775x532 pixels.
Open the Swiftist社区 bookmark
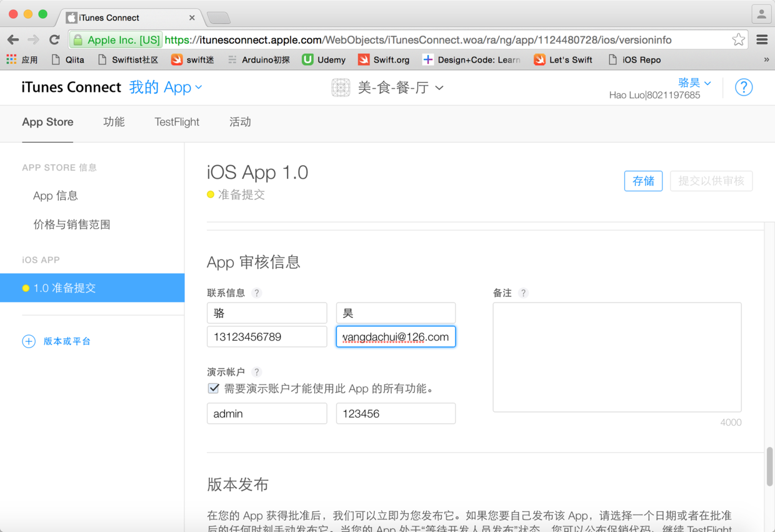(128, 60)
